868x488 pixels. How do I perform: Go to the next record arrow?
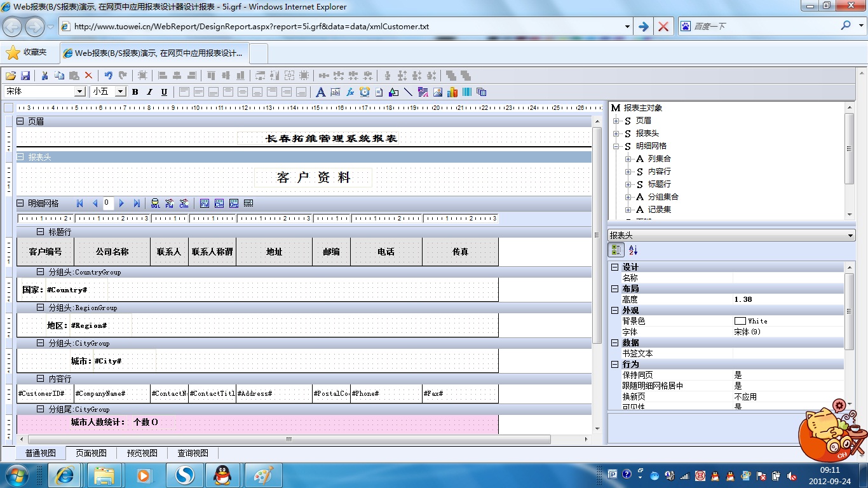point(122,203)
